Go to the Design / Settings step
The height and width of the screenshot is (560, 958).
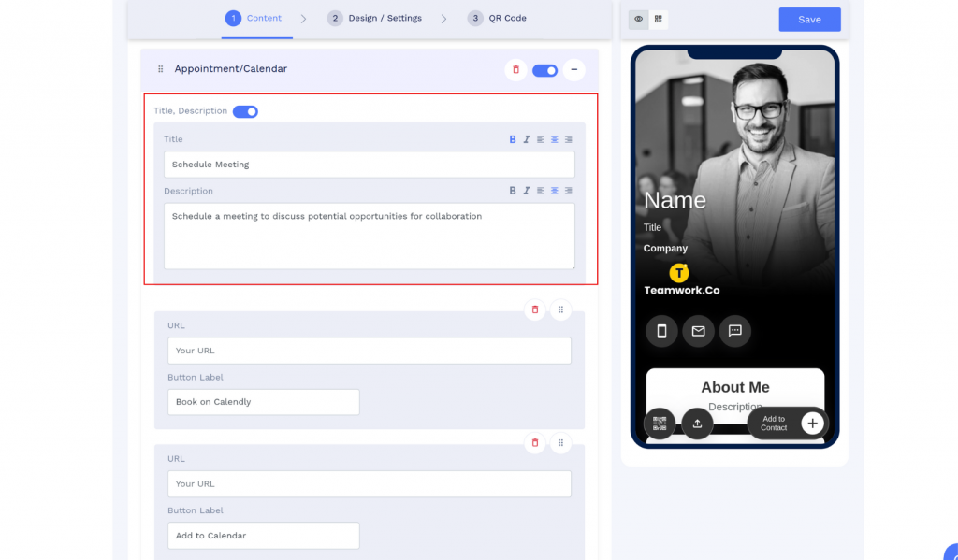click(x=374, y=19)
